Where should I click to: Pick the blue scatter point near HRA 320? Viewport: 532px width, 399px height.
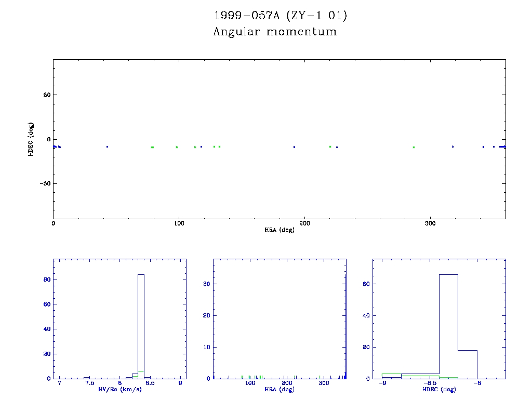coord(453,147)
